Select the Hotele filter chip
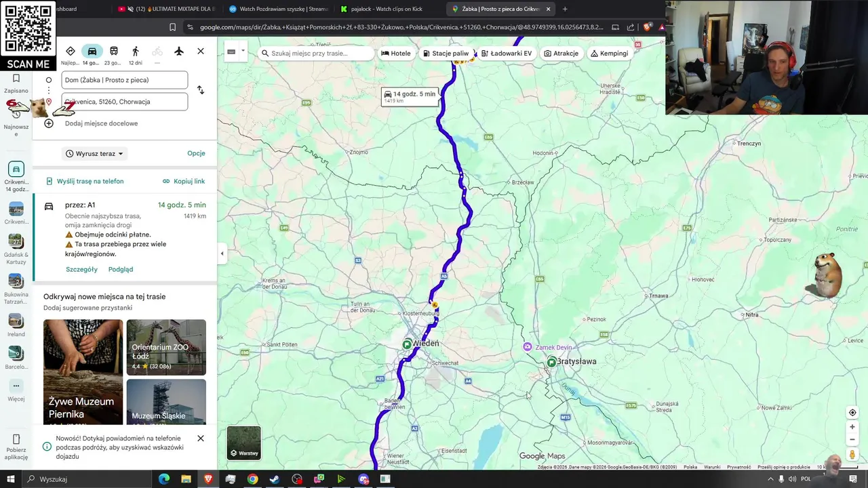The height and width of the screenshot is (488, 868). [x=396, y=53]
